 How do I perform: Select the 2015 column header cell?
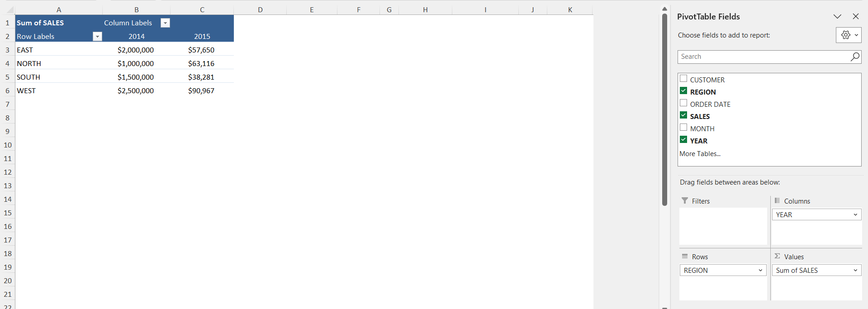tap(202, 36)
